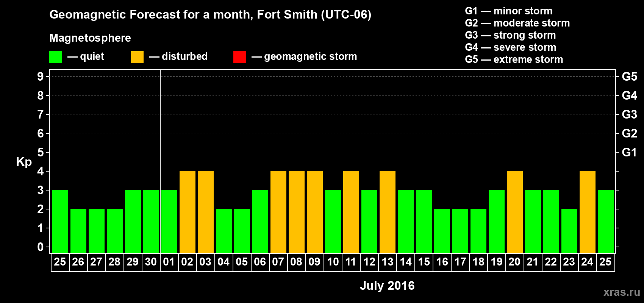Click the orange bar for July 07
Screen dimensions: 644x303
point(278,212)
